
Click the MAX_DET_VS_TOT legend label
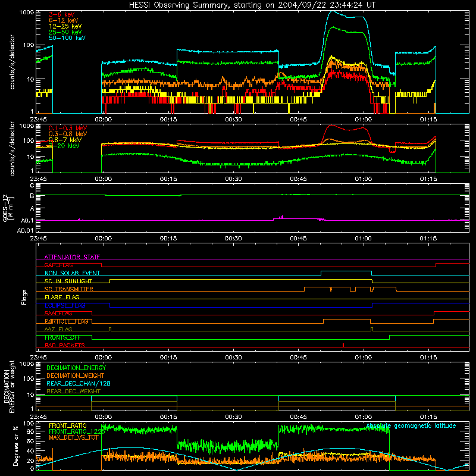click(74, 437)
